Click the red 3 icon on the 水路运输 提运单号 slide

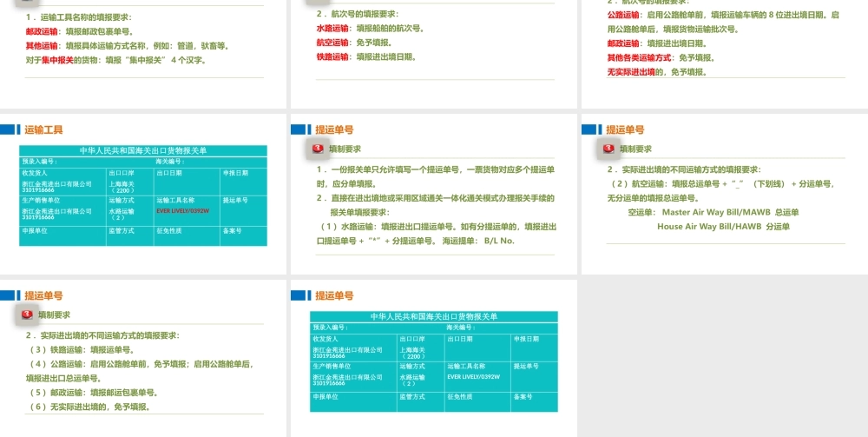tap(317, 149)
